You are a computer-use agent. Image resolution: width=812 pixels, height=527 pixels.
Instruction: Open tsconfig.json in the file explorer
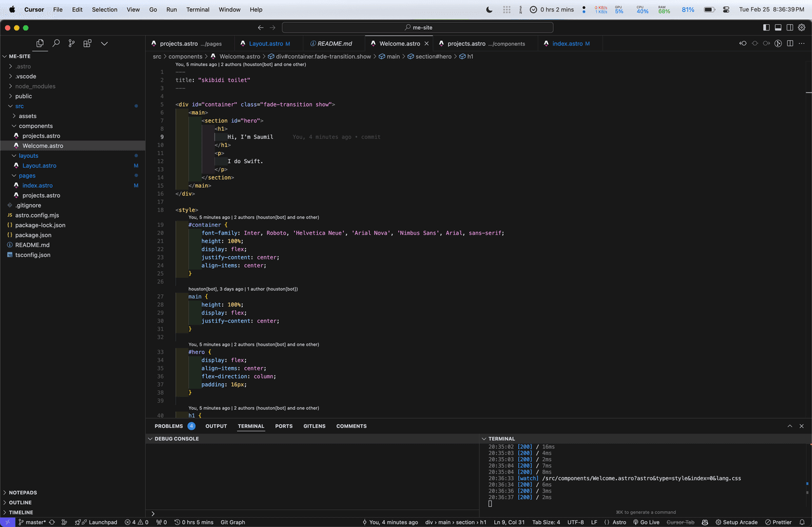pyautogui.click(x=32, y=255)
